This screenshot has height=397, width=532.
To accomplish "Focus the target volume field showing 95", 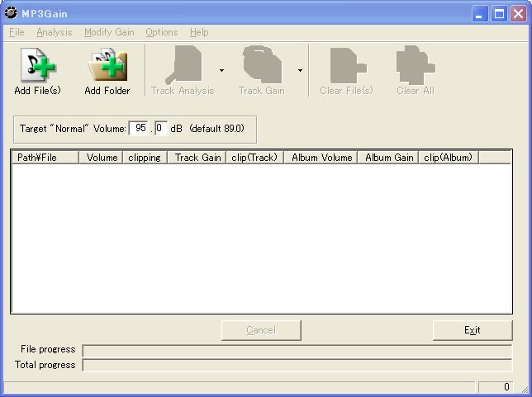I will (139, 129).
